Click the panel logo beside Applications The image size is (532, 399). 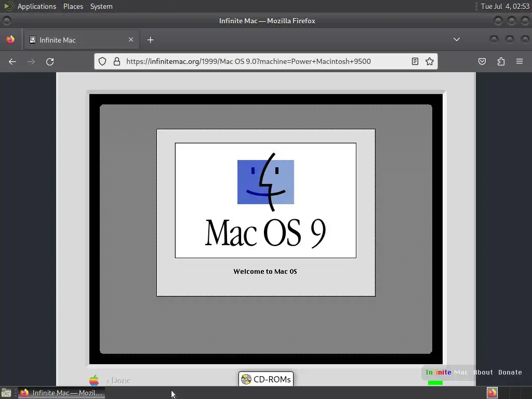(8, 6)
